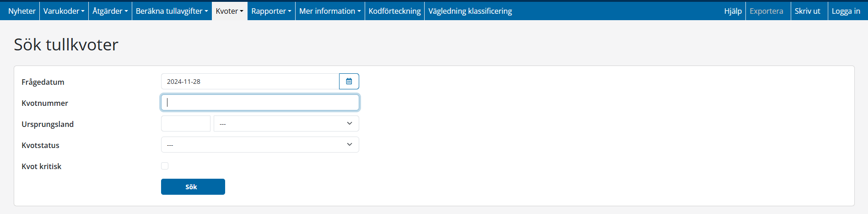This screenshot has width=868, height=214.
Task: Click into the Kvotnummer input field
Action: pos(259,103)
